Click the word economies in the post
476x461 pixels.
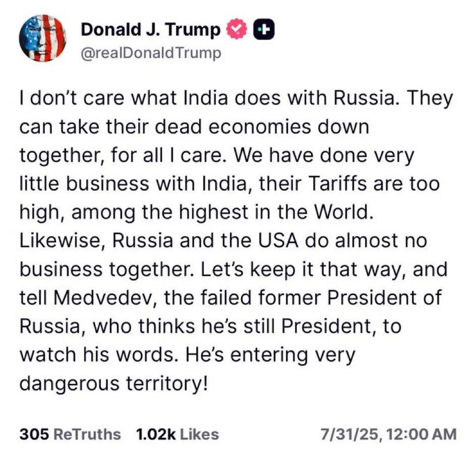point(260,127)
